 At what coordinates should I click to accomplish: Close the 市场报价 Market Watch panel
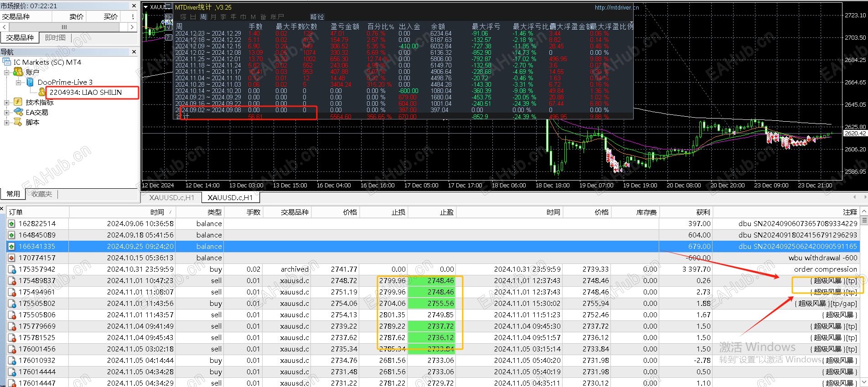[134, 6]
